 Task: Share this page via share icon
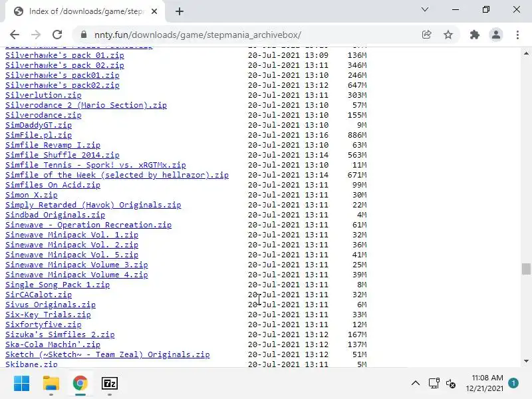pyautogui.click(x=426, y=35)
